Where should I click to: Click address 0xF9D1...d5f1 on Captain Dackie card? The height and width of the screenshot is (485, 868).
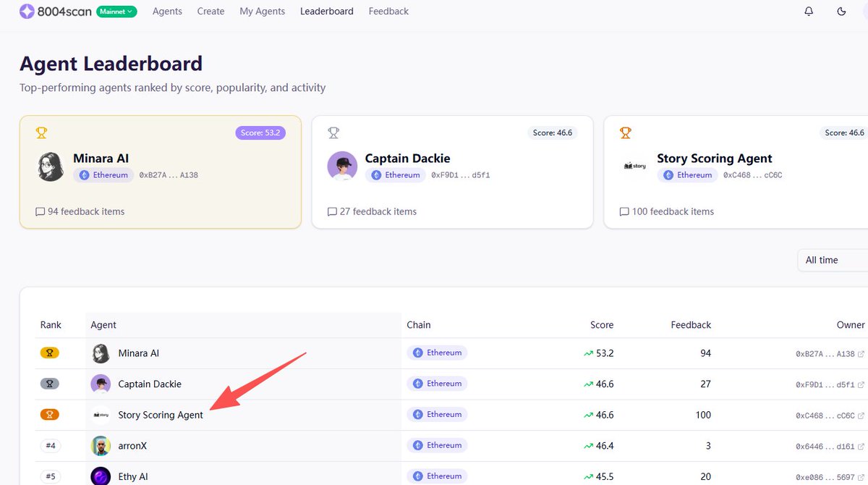(461, 175)
